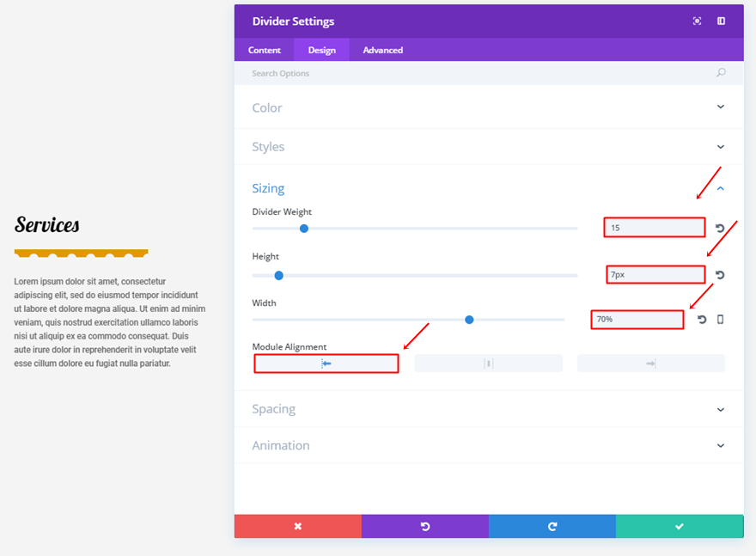Expand the Styles section
756x556 pixels.
coord(720,147)
